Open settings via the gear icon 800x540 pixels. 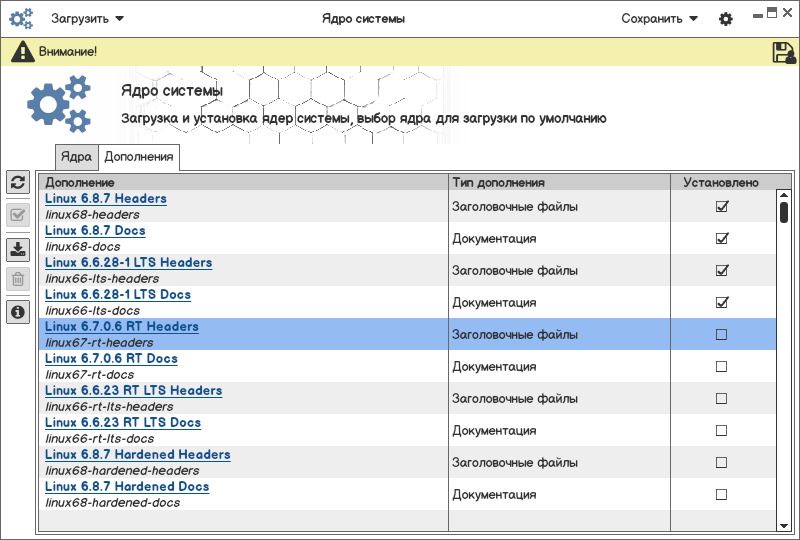[726, 19]
